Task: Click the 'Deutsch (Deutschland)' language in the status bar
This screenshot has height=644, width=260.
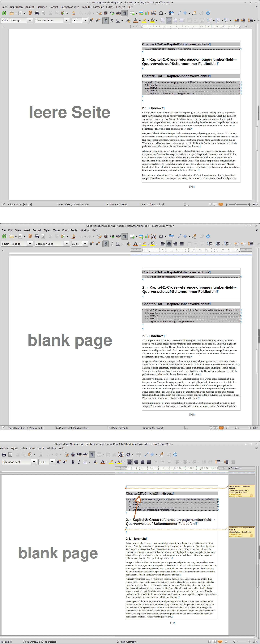Action: coord(152,204)
